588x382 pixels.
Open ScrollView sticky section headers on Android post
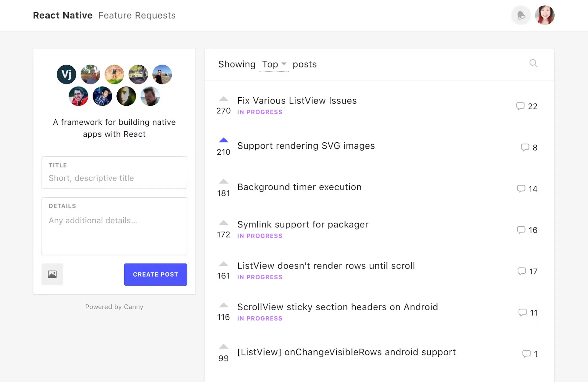point(337,307)
